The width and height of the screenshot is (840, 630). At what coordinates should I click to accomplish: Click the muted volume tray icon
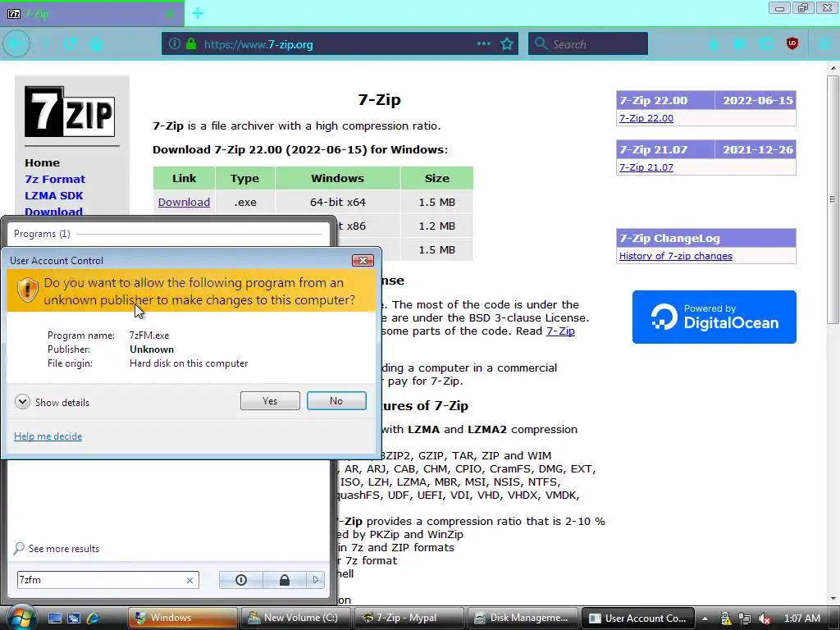[765, 619]
